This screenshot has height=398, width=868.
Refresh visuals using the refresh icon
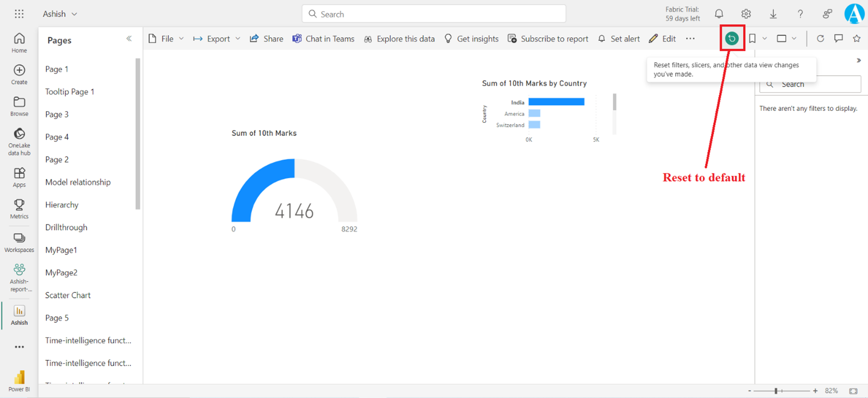point(820,39)
